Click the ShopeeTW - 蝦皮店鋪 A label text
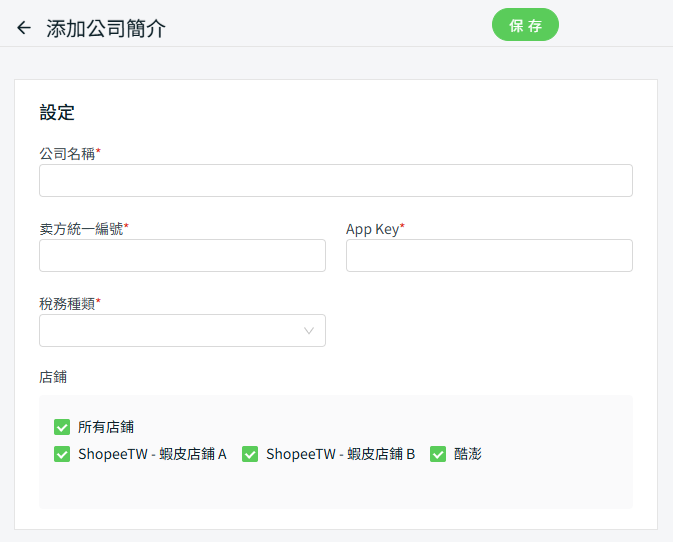This screenshot has width=673, height=542. (152, 454)
